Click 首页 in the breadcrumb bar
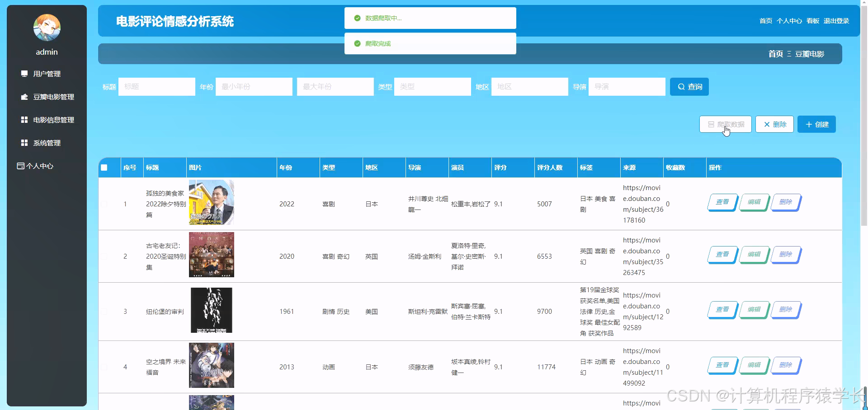This screenshot has width=868, height=410. point(776,54)
